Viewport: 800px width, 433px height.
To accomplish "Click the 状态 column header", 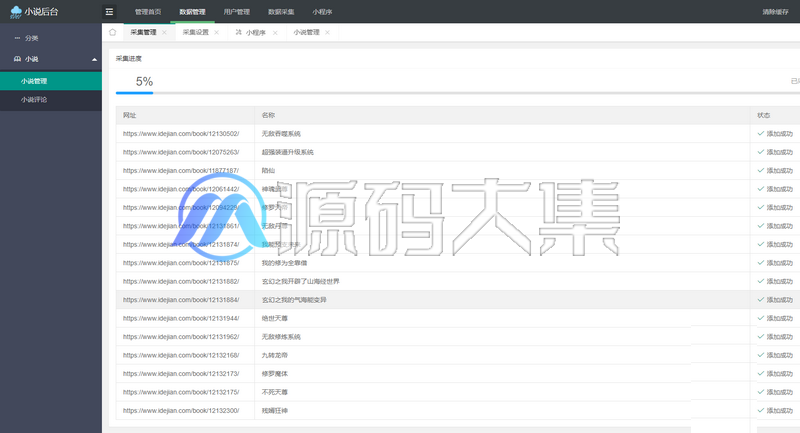I will pos(764,115).
